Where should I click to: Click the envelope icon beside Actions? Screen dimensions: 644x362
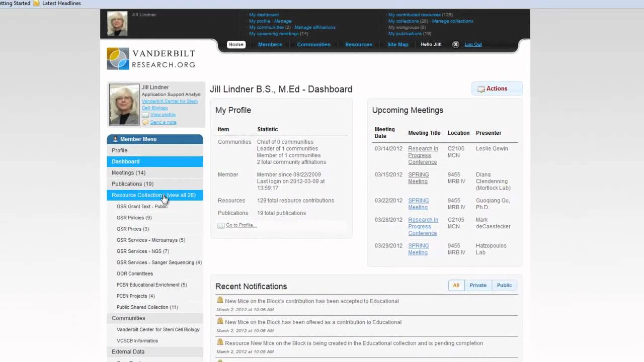point(481,89)
